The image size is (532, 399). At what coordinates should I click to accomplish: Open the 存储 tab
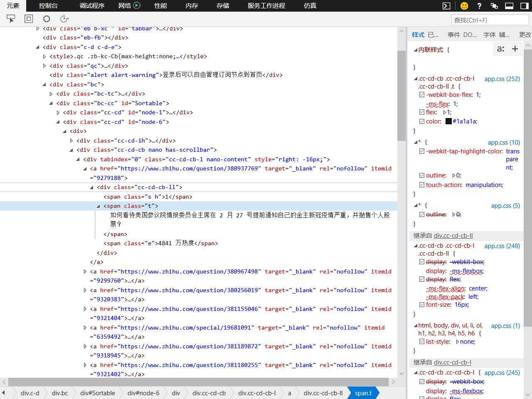(x=223, y=6)
